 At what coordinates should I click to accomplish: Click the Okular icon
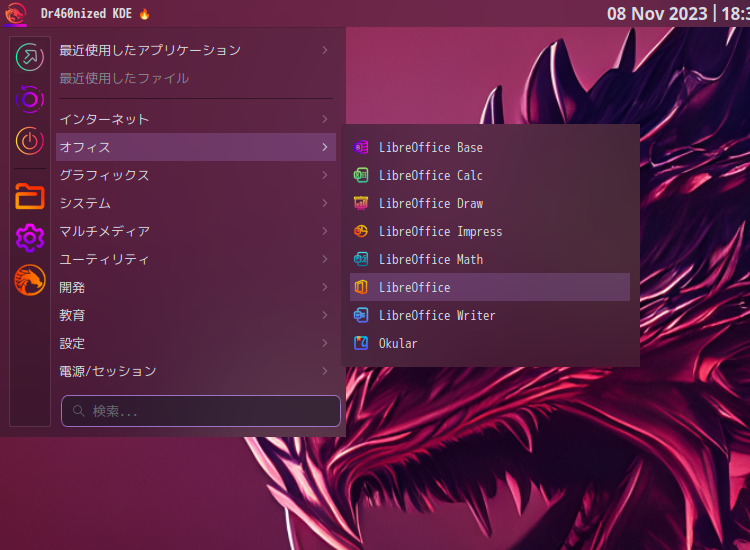(x=361, y=343)
